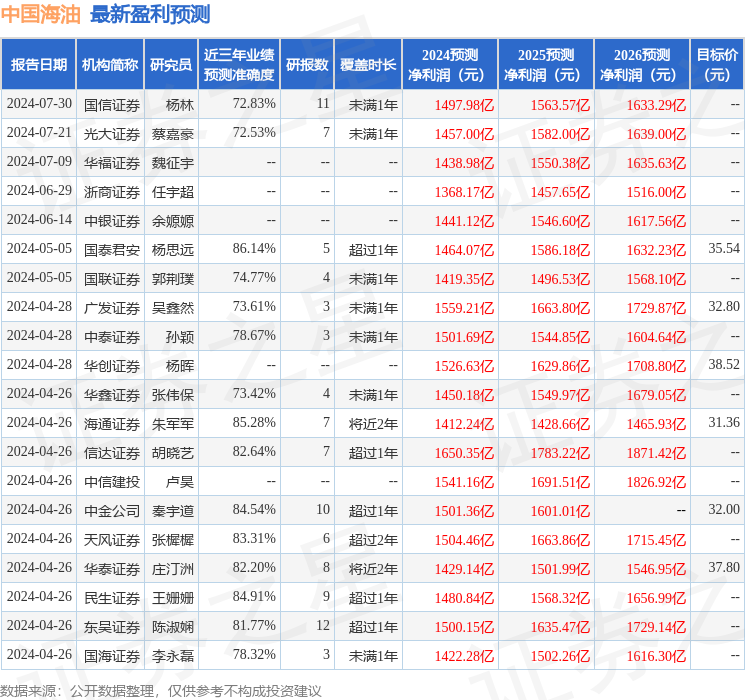Select the 中信建投 institution cell
Screen dimensions: 745x700
pyautogui.click(x=112, y=481)
